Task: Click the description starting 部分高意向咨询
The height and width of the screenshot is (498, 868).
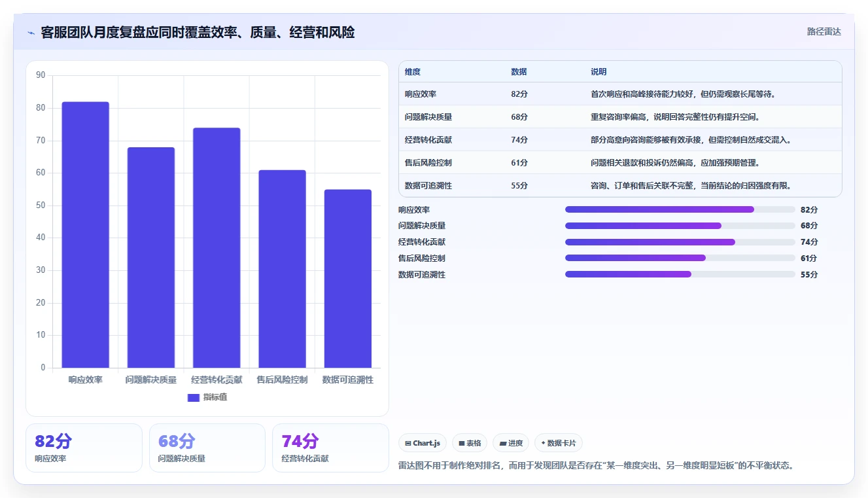Action: point(691,140)
